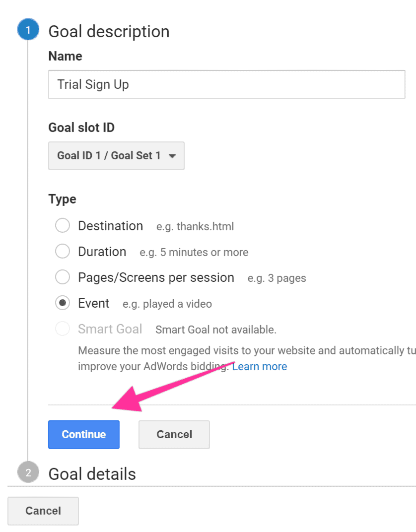Select the Event goal type
416x532 pixels.
(x=63, y=303)
